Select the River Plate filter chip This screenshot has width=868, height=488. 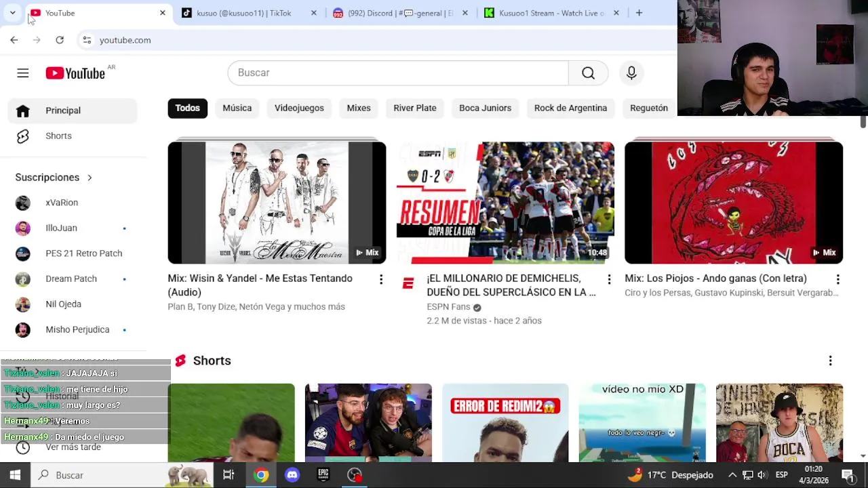point(415,108)
